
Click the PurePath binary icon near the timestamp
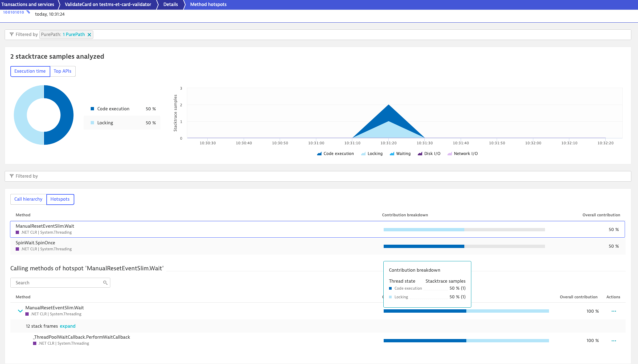click(x=16, y=12)
